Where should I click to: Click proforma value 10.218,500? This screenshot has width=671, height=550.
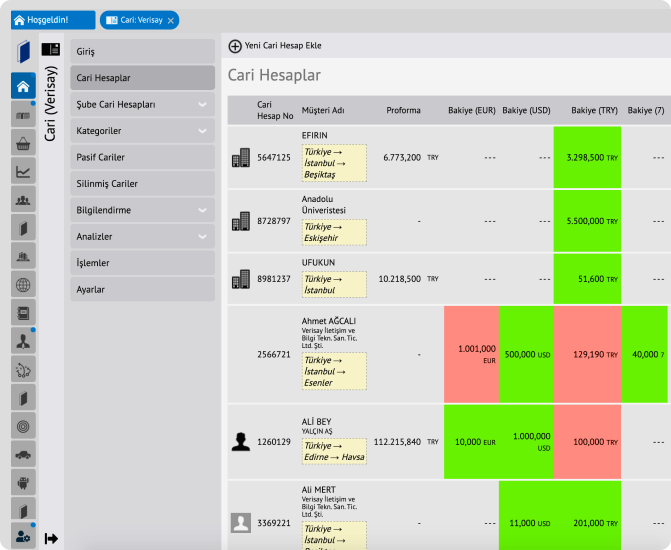click(x=400, y=279)
